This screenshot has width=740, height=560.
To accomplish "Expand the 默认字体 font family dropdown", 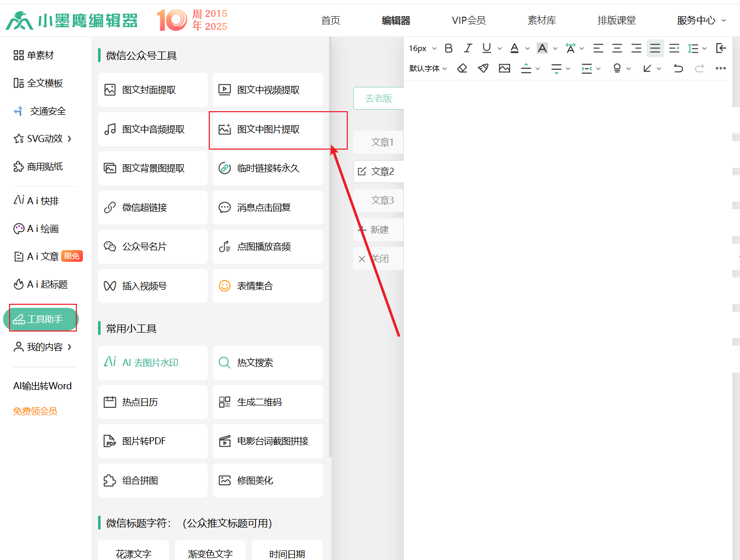I will click(x=428, y=68).
